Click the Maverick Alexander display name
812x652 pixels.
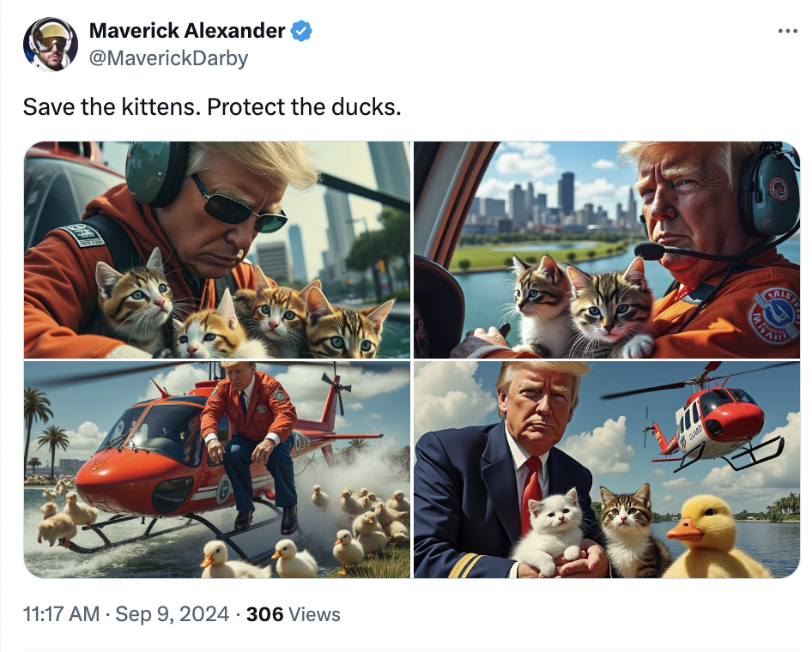click(x=187, y=32)
